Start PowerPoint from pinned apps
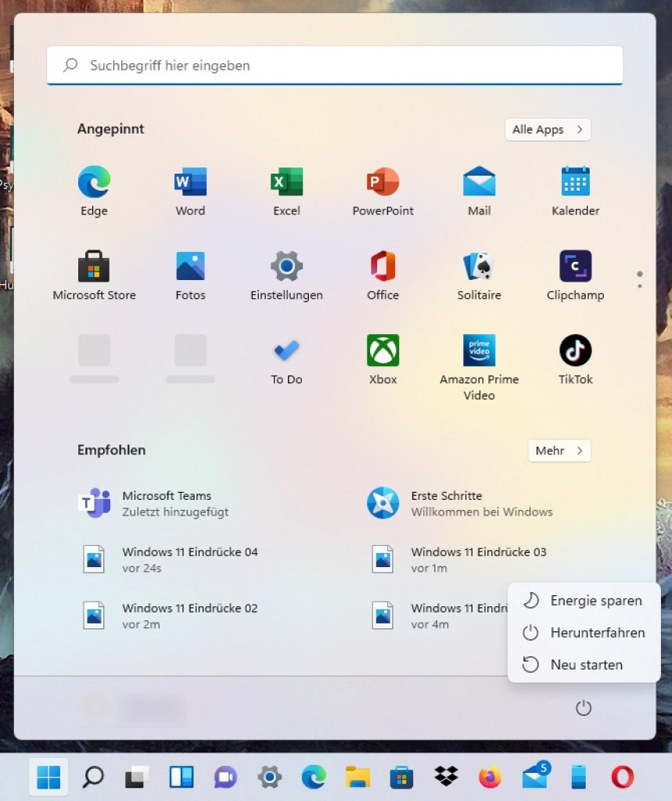Screen dimensions: 672x801 [x=383, y=191]
